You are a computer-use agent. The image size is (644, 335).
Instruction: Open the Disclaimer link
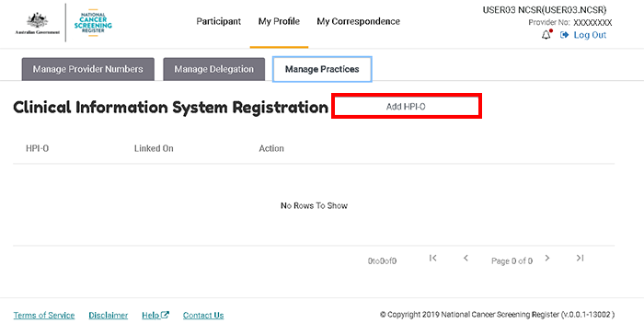109,316
